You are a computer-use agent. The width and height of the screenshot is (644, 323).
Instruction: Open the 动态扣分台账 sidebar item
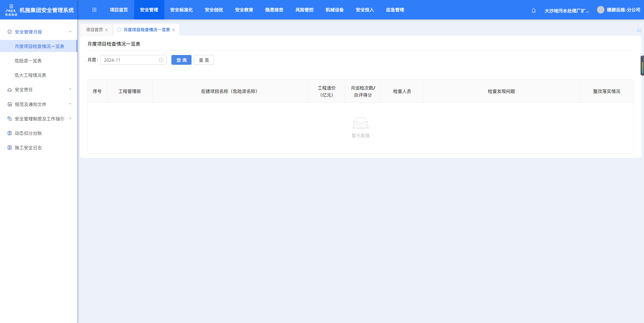(28, 133)
